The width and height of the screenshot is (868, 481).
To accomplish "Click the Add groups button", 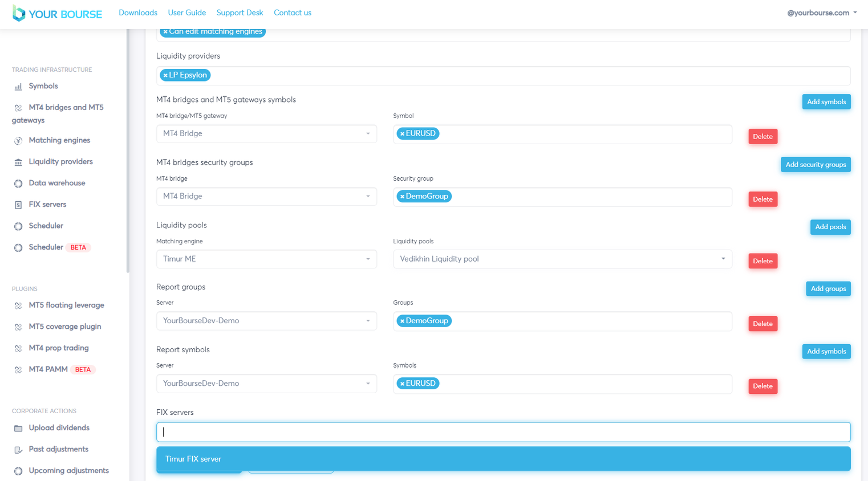I will click(828, 289).
